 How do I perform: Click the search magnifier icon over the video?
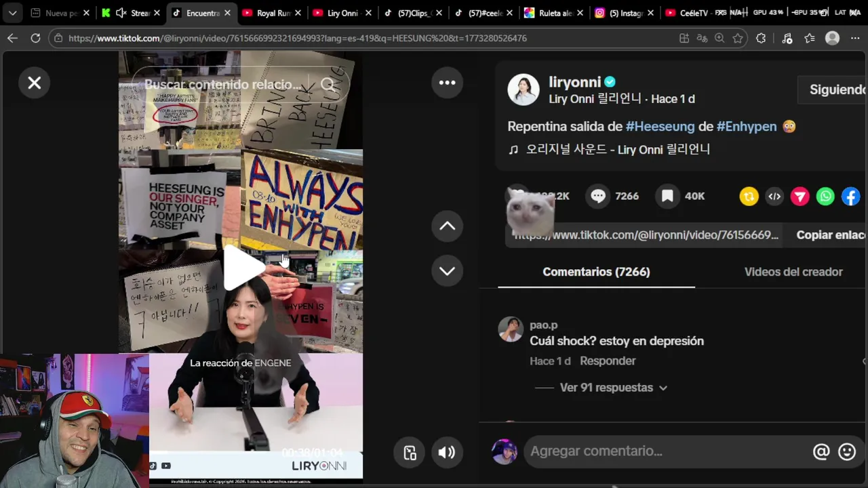click(328, 85)
